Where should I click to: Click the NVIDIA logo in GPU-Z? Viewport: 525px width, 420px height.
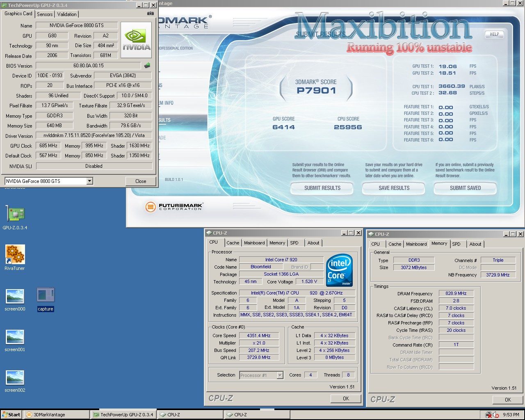tap(136, 40)
